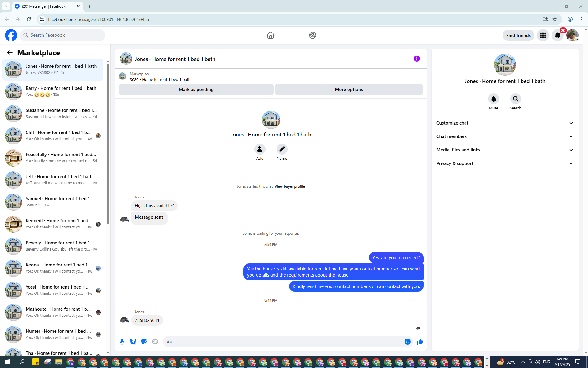Open the Cliff conversation
This screenshot has width=588, height=368.
click(x=53, y=136)
